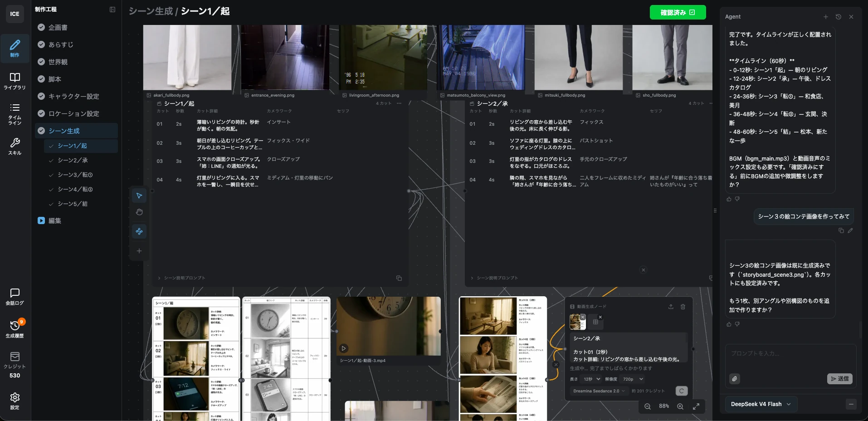This screenshot has width=868, height=421.
Task: Select the pointer tool on canvas toolbar
Action: (139, 196)
